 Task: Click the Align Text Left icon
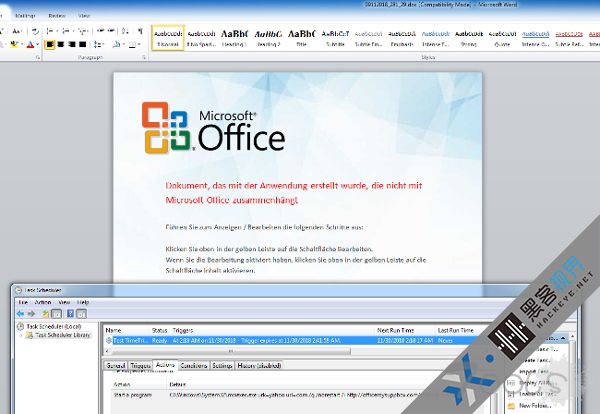tap(49, 45)
